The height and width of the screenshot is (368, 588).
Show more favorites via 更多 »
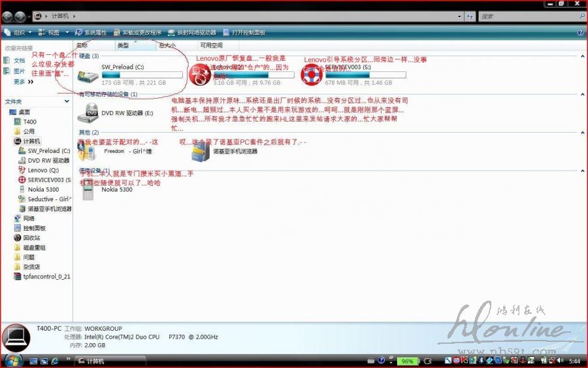tap(24, 82)
